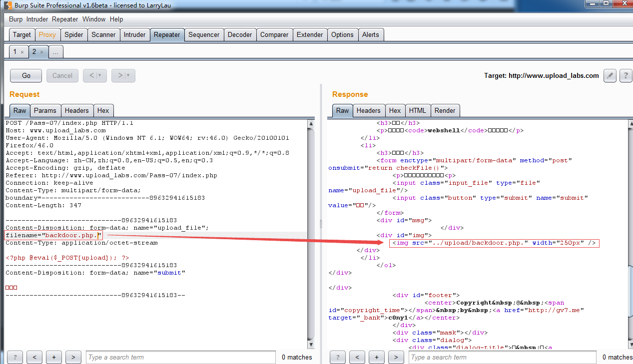633x364 pixels.
Task: Click the POST /Pass-07/index.php request line
Action: [x=69, y=123]
